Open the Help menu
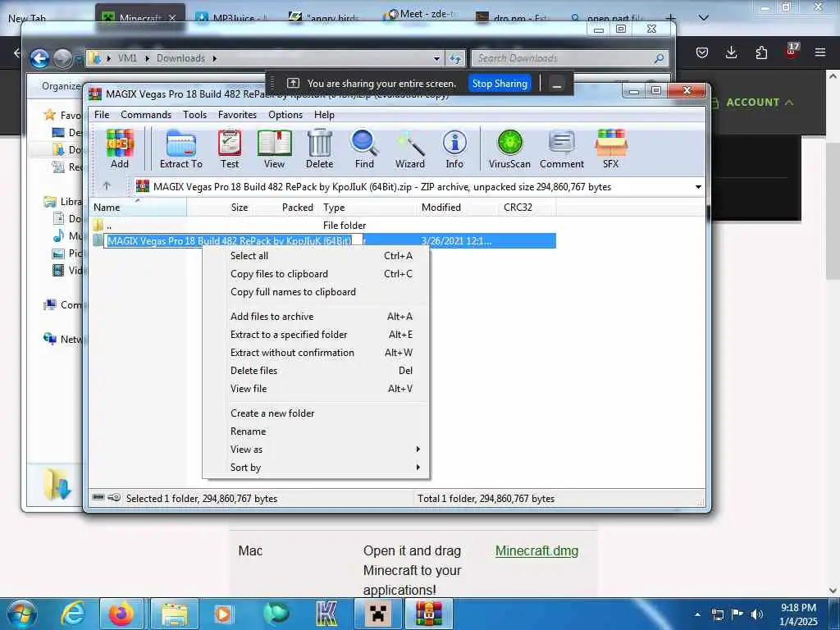Screen dimensions: 840x630 (x=324, y=115)
